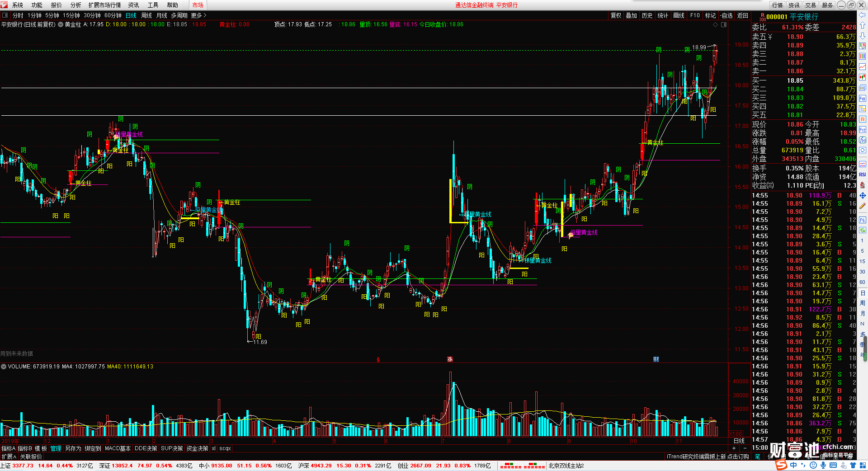The height and width of the screenshot is (471, 868).
Task: Click the -自选 remove from watchlist button
Action: (x=726, y=15)
